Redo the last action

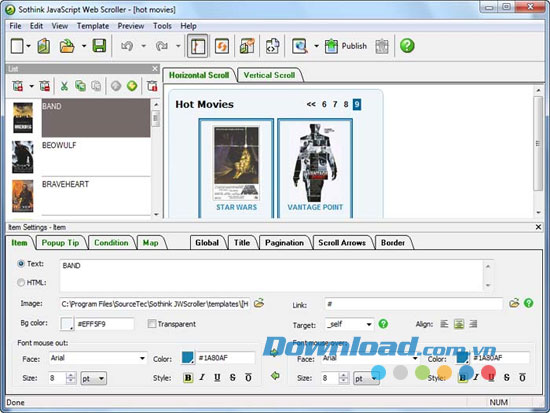point(161,46)
